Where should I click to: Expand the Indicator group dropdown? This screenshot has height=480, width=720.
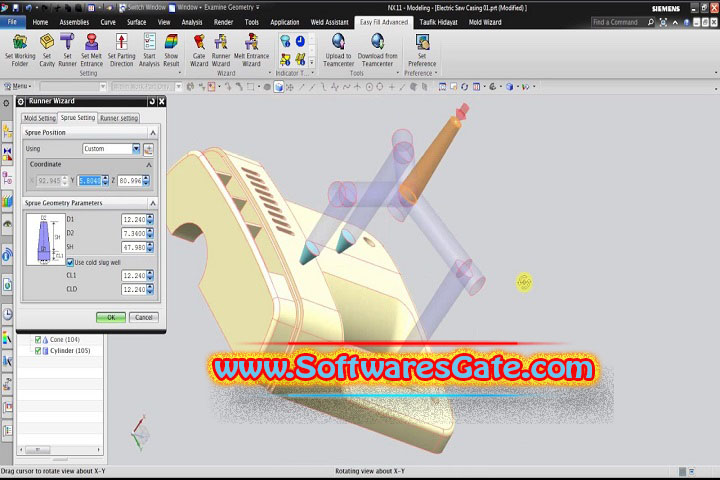point(313,73)
